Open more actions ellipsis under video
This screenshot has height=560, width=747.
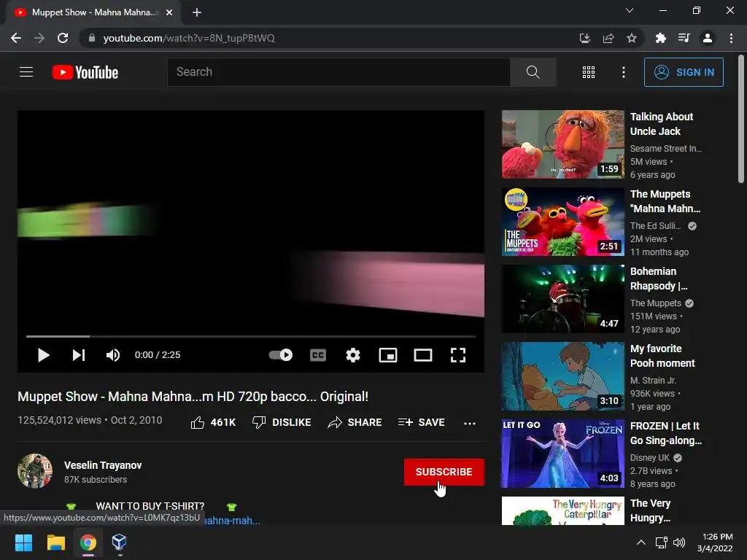[x=470, y=423]
